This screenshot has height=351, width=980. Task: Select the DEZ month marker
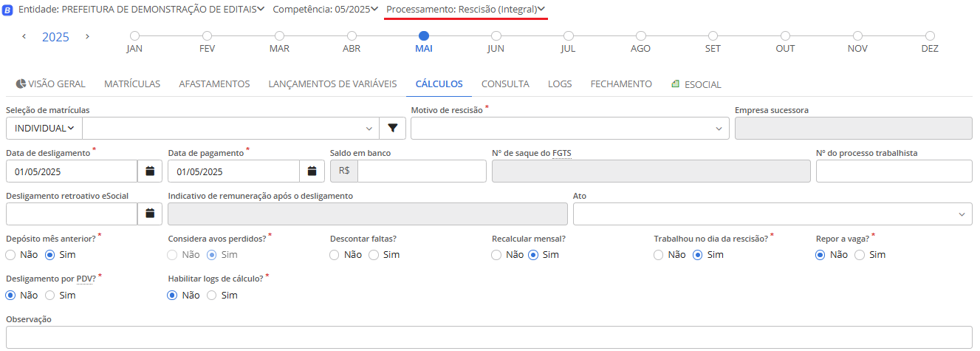click(x=930, y=36)
